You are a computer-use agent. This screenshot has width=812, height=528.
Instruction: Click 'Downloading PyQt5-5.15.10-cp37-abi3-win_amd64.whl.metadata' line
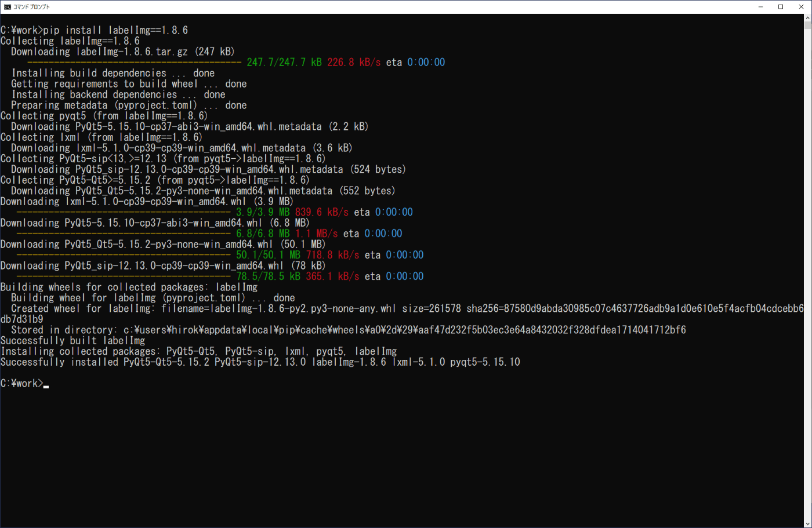[190, 126]
